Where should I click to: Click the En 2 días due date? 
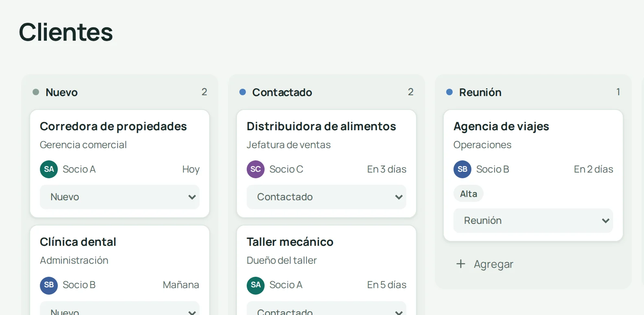[594, 169]
